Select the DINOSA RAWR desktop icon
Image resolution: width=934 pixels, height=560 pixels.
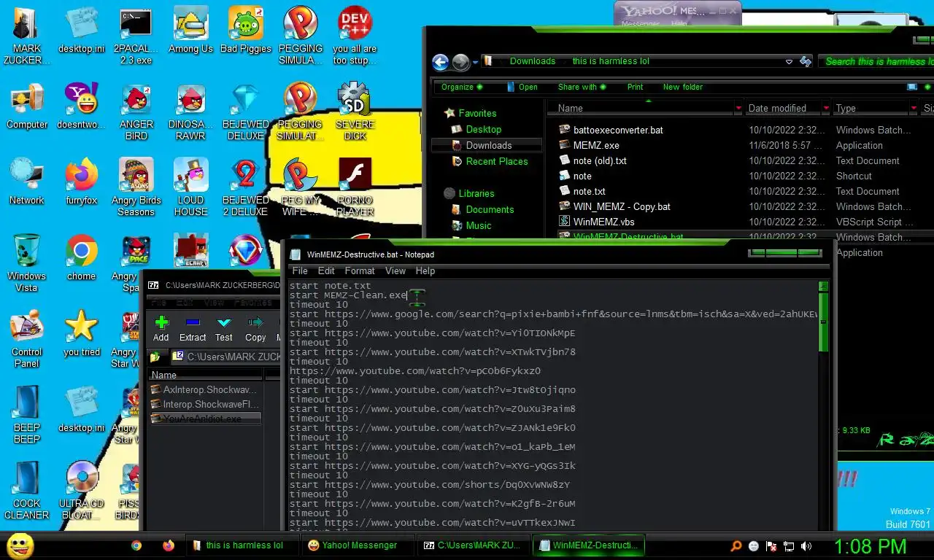tap(190, 112)
